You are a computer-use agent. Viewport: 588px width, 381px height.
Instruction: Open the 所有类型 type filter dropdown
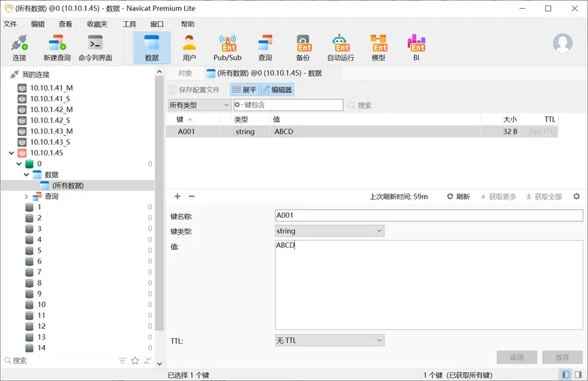[198, 105]
